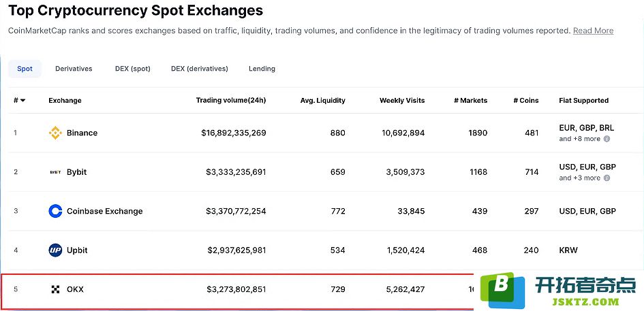Viewport: 644px width, 311px height.
Task: Click the Coinbase Exchange logo icon
Action: pyautogui.click(x=55, y=211)
